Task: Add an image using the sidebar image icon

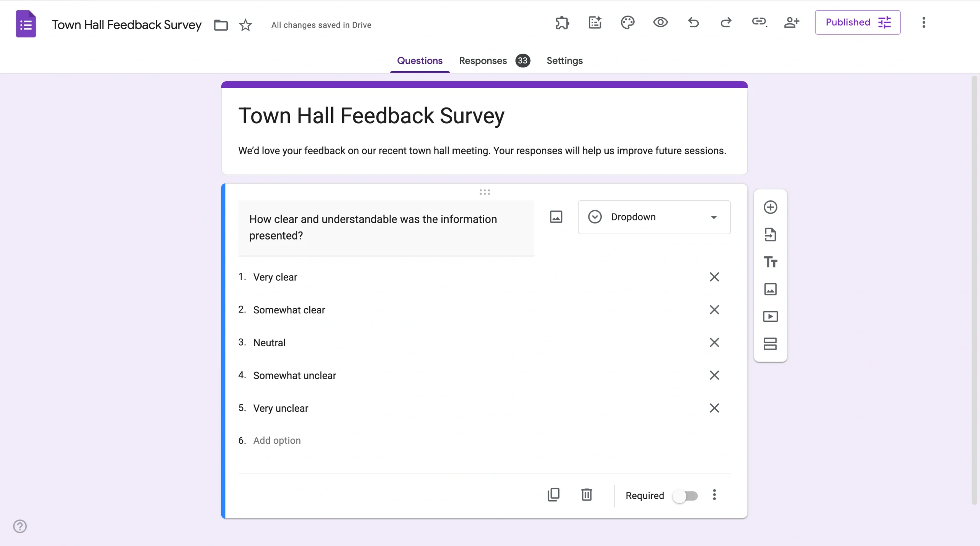Action: [771, 289]
